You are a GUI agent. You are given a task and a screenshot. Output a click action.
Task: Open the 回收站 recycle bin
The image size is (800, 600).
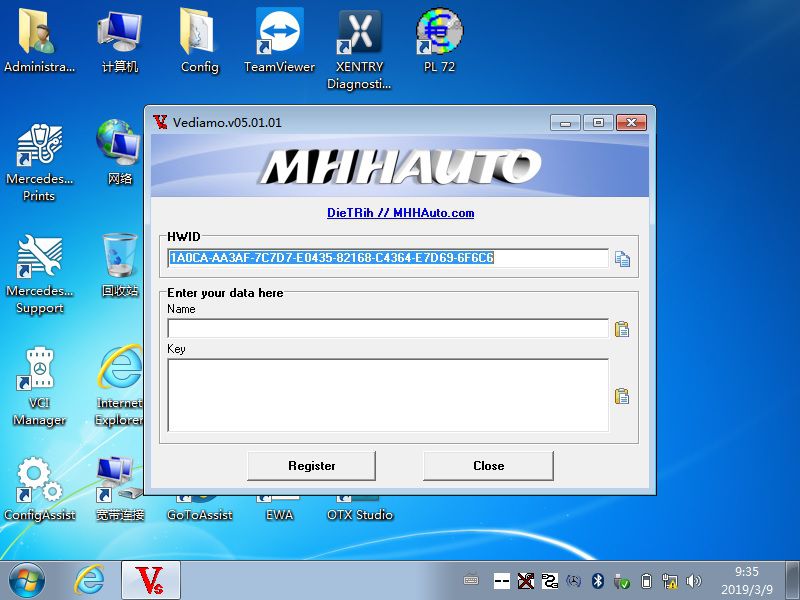click(x=119, y=264)
